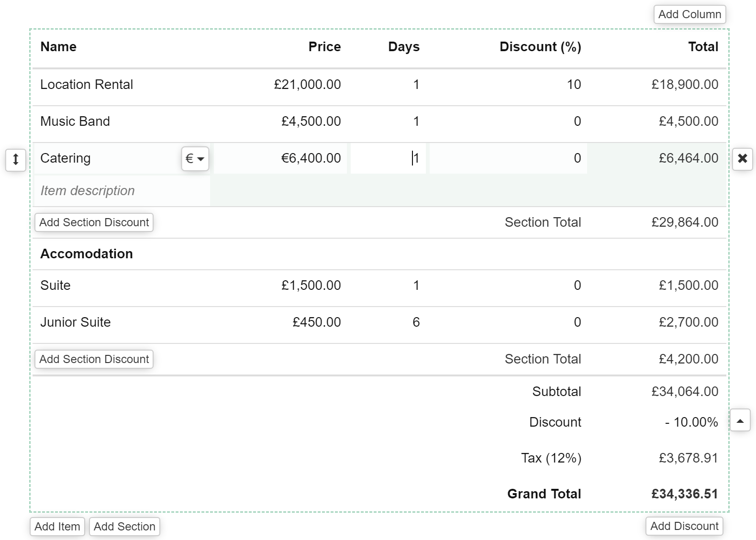Click the Music Band price £4,500.00
Screen dimensions: 756x540
(311, 121)
